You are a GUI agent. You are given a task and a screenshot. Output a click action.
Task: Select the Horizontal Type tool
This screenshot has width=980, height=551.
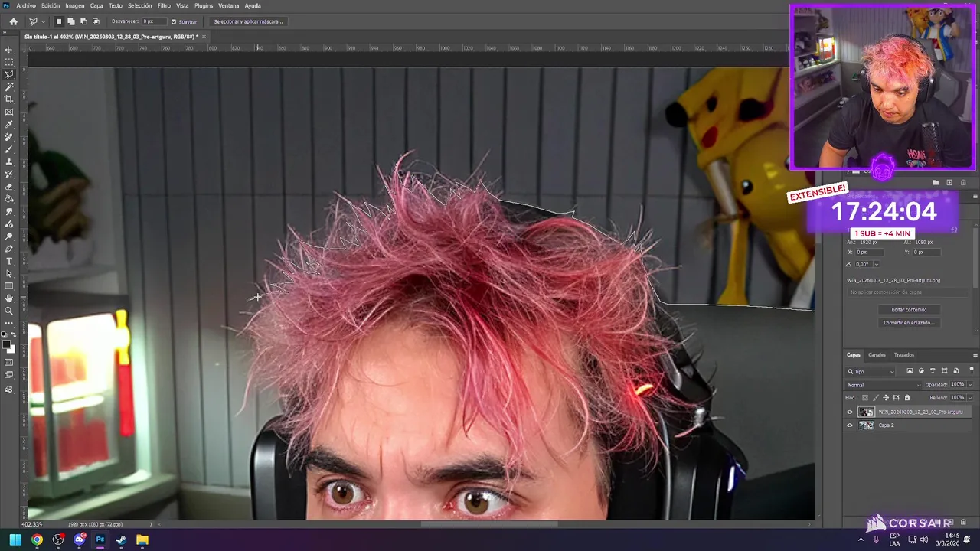[x=9, y=261]
